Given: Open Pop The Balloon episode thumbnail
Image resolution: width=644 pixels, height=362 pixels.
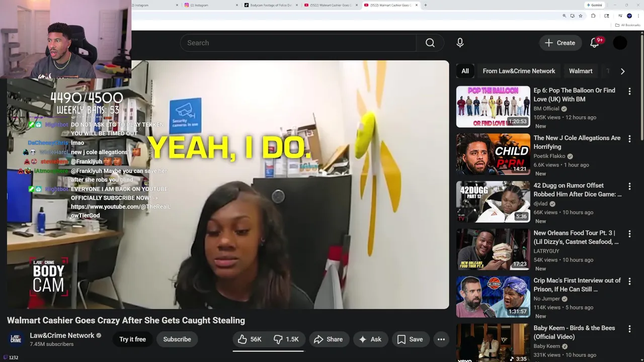Looking at the screenshot, I should [x=493, y=107].
